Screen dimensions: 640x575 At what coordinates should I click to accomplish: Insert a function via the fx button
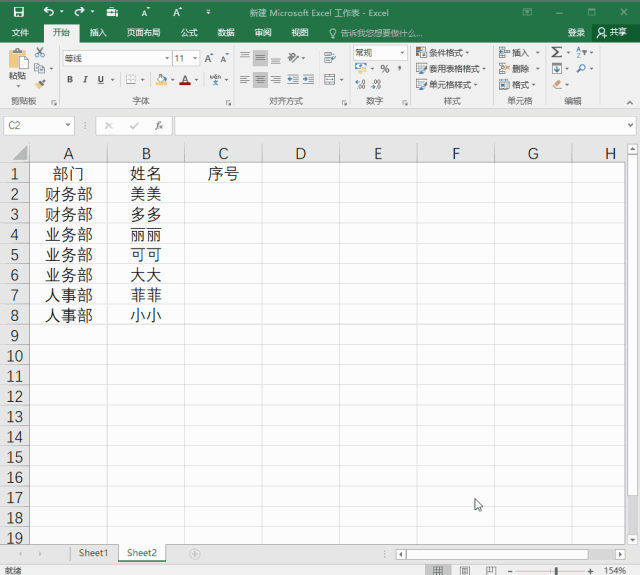click(159, 126)
